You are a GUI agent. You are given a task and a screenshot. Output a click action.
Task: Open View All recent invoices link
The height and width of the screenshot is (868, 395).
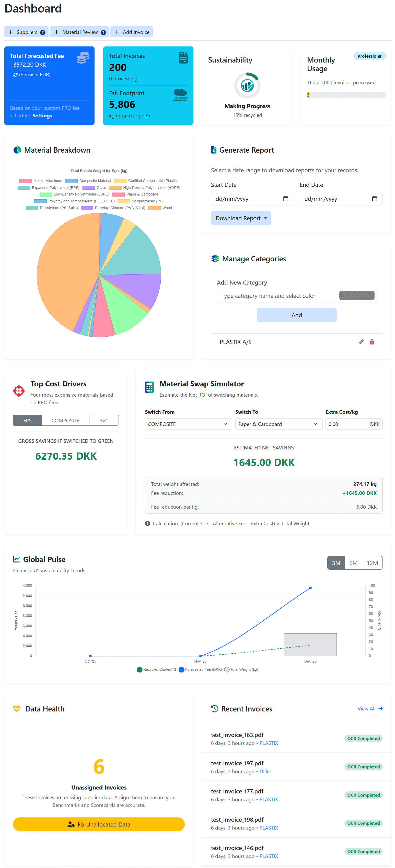pos(370,709)
